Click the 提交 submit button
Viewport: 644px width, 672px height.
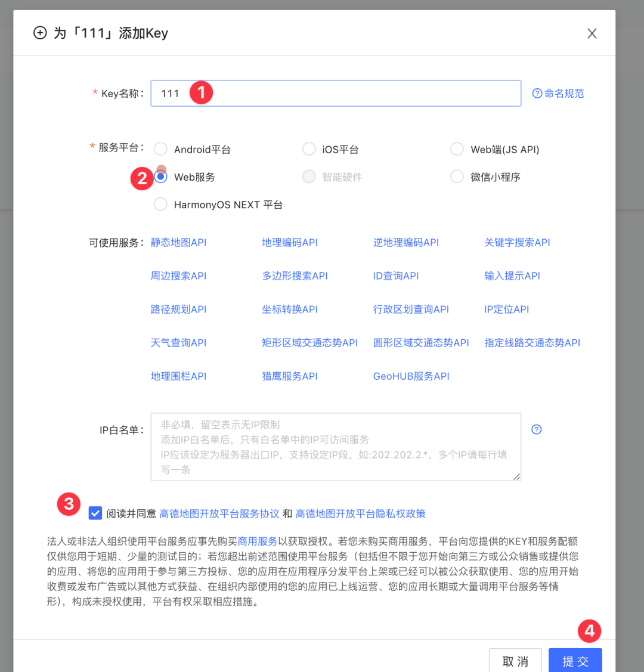[575, 661]
